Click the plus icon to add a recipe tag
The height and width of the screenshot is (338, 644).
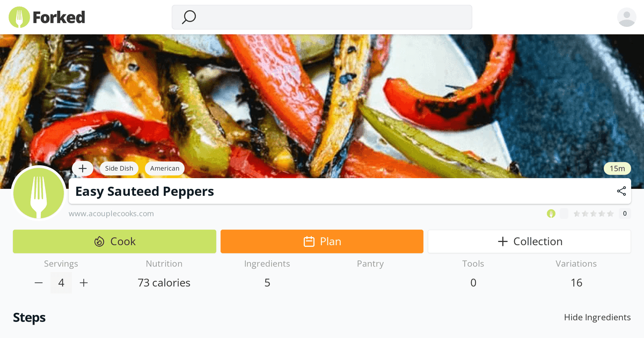(x=83, y=168)
